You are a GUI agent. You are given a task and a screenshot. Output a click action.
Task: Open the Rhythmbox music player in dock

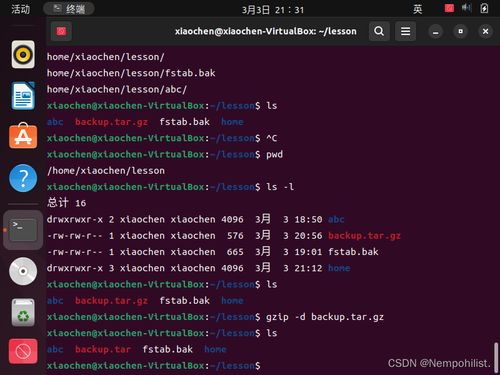click(x=23, y=54)
